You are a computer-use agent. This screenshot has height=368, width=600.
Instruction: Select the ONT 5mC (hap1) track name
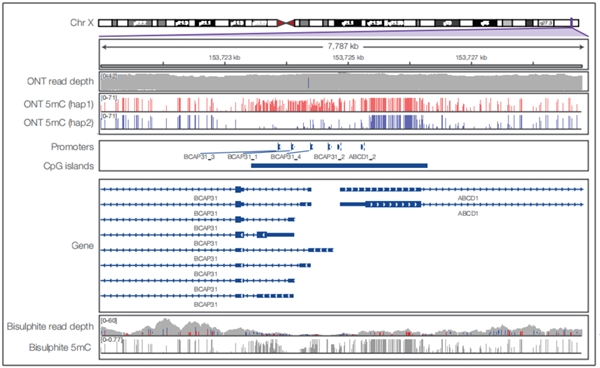click(59, 104)
